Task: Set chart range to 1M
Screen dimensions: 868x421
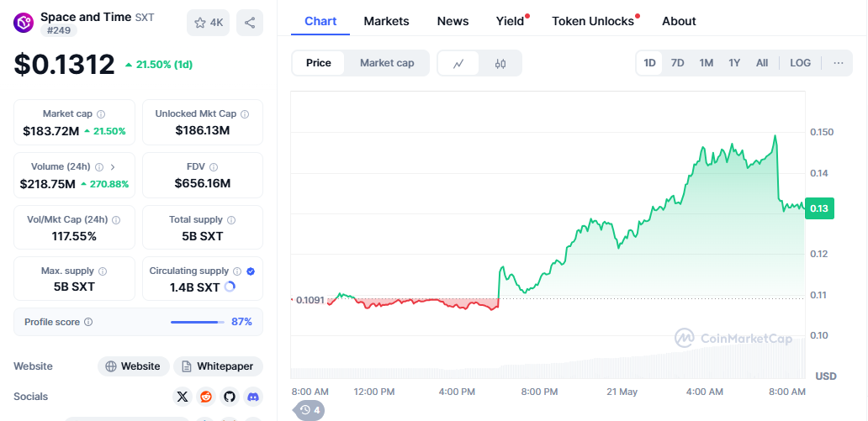Action: (706, 63)
